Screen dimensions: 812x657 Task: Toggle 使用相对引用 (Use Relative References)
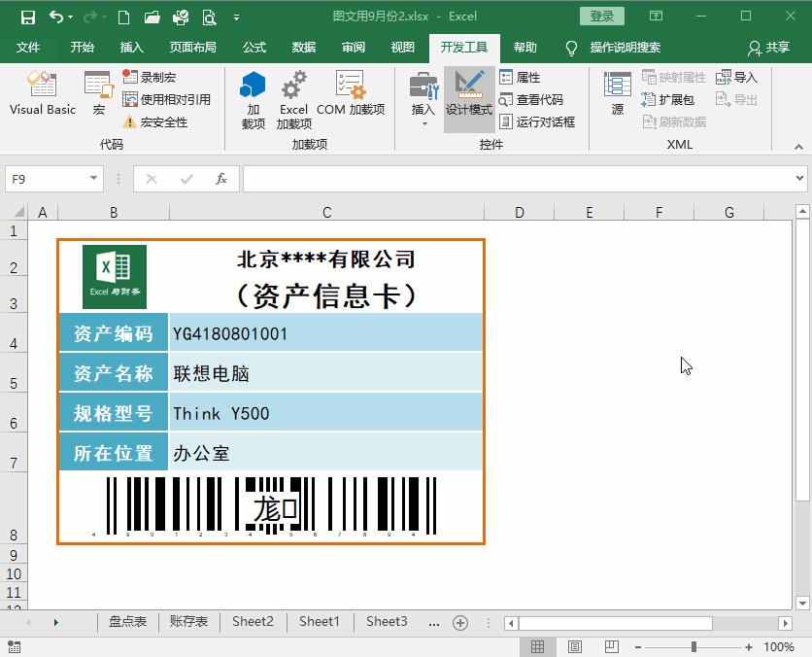(128, 98)
